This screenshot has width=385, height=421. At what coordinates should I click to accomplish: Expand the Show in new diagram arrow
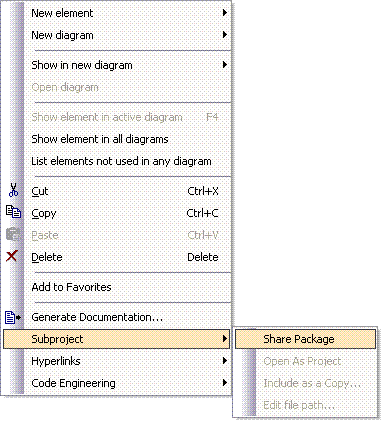[x=225, y=65]
